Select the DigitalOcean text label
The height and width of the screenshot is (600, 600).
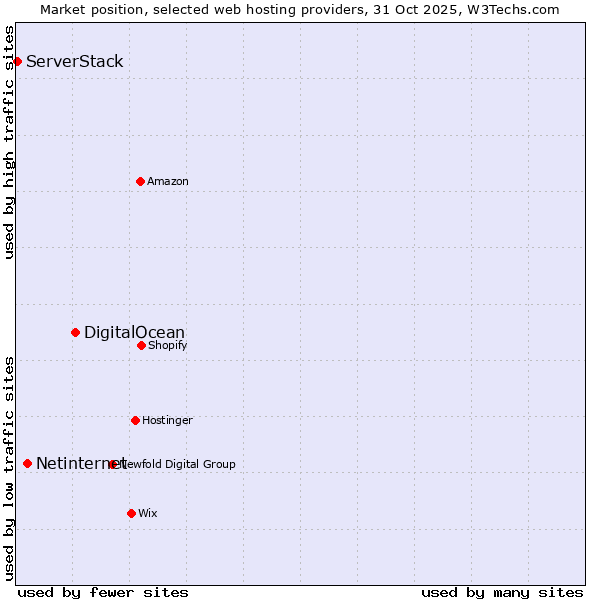[x=134, y=332]
